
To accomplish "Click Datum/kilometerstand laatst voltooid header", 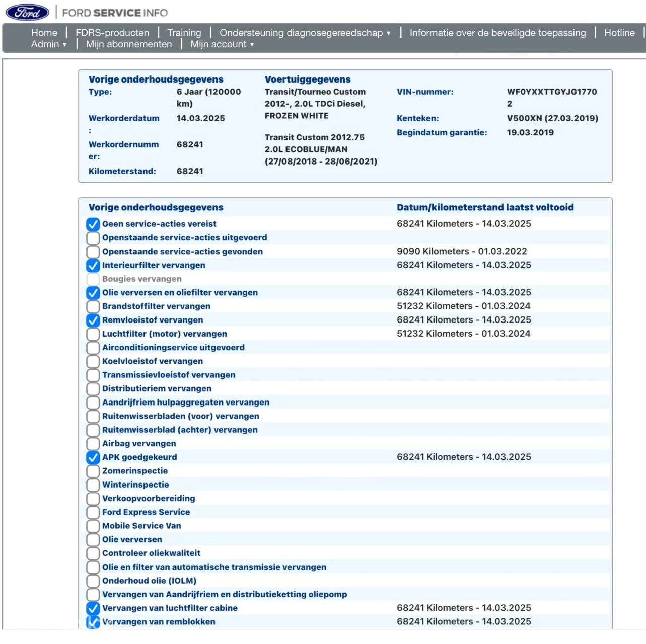I will pos(485,207).
